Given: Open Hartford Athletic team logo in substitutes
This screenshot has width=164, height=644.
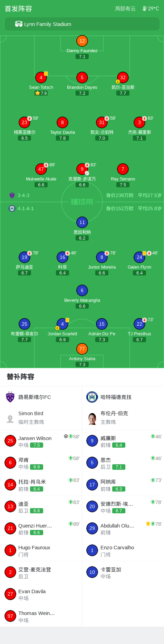Looking at the screenshot, I should click(x=92, y=397).
